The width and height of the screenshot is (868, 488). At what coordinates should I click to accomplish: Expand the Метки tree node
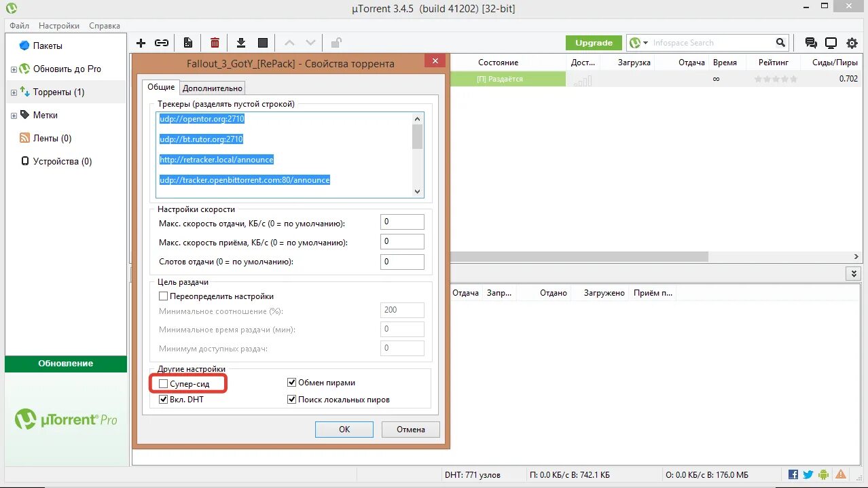14,116
